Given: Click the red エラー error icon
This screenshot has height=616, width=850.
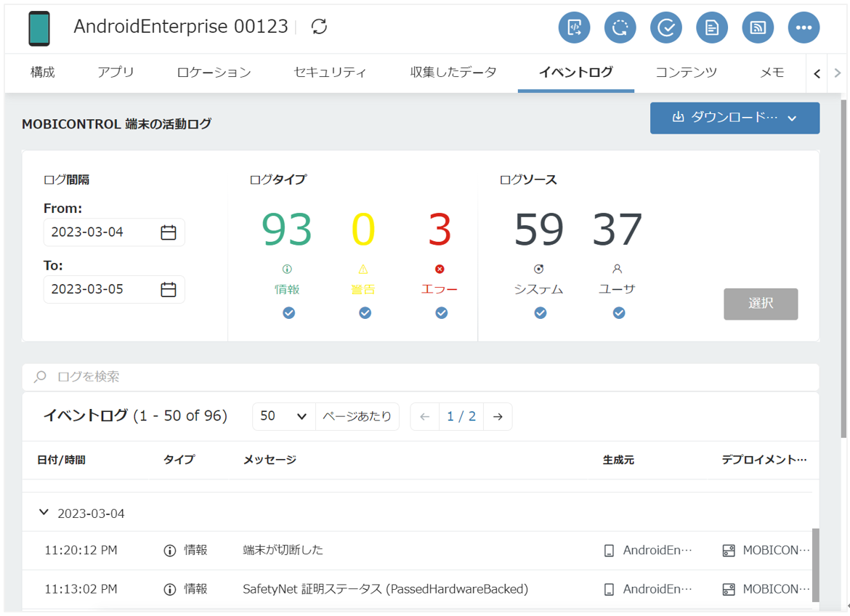Looking at the screenshot, I should coord(440,269).
